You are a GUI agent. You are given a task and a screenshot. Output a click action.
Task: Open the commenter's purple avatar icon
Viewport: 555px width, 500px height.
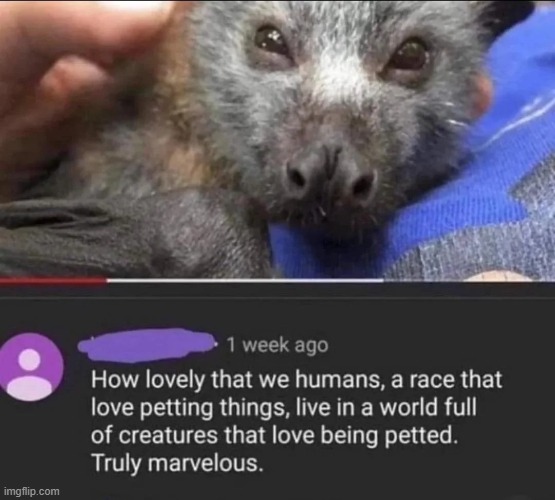tap(31, 367)
